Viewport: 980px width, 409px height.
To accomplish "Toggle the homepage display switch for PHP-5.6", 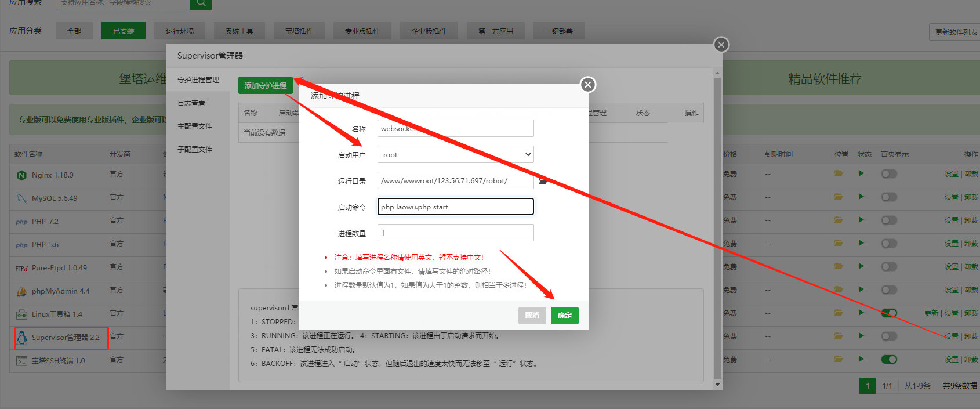I will [889, 244].
